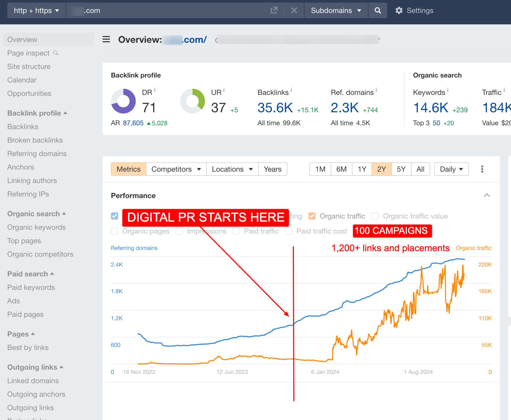Go to Overview in the sidebar
The width and height of the screenshot is (511, 420).
pos(49,39)
